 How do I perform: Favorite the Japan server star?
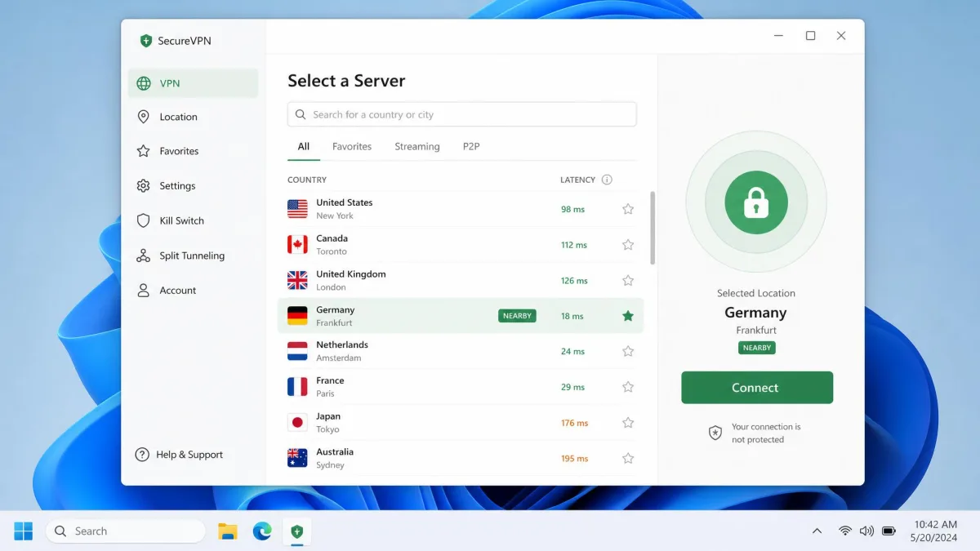pos(628,423)
